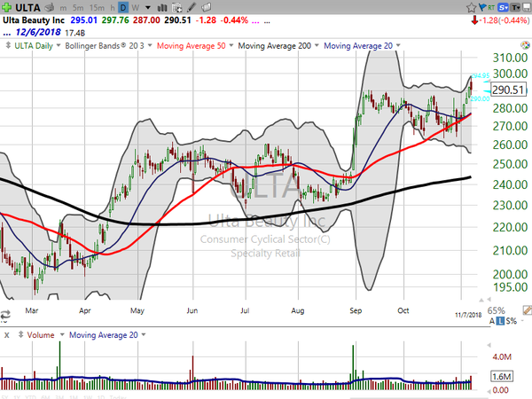Viewport: 532px width, 399px height.
Task: Click the move handle beside ULTA Daily
Action: point(8,45)
